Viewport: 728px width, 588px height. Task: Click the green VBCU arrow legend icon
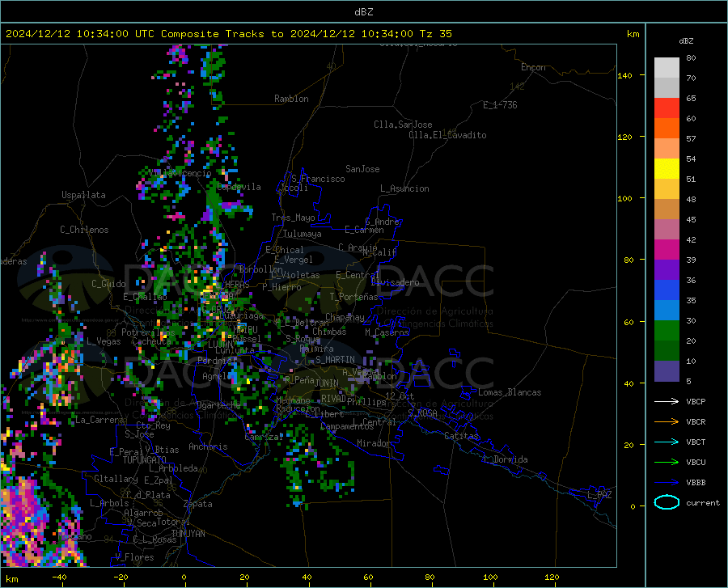pos(667,463)
